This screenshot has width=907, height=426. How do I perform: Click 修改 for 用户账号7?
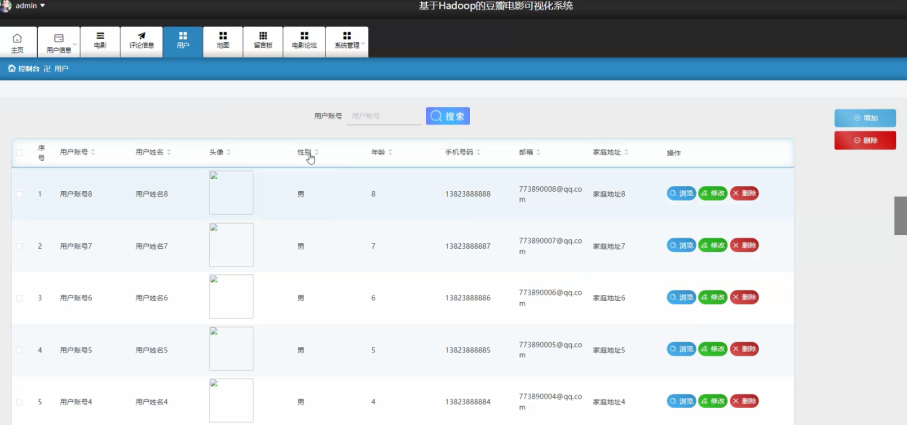713,245
